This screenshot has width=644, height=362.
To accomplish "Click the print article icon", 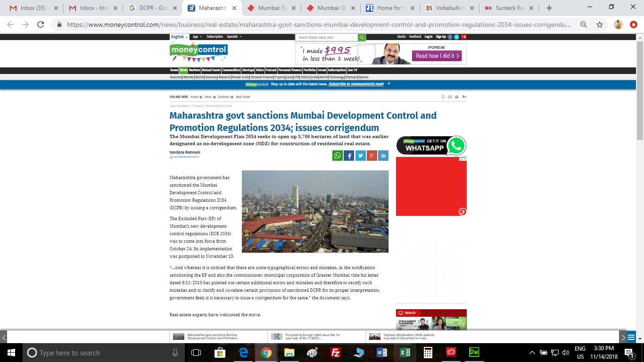I will tap(457, 97).
